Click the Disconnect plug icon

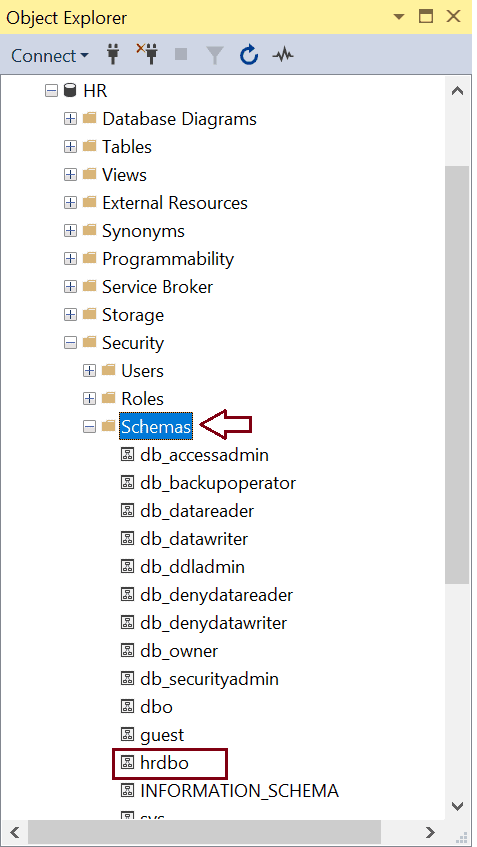click(146, 55)
